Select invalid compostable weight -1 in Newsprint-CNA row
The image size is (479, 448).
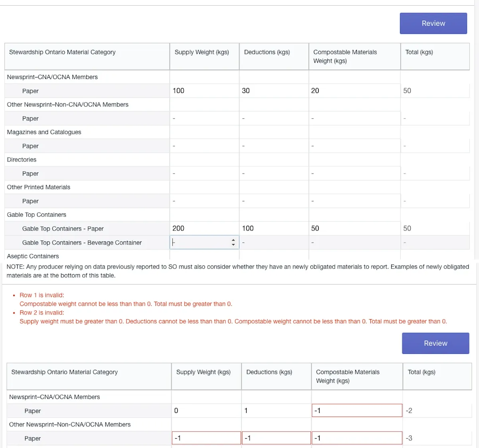[357, 411]
